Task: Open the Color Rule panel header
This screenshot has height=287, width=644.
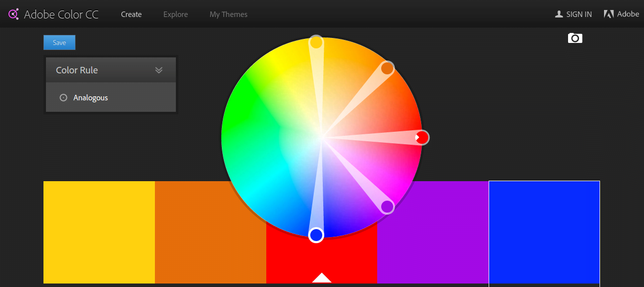Action: (x=111, y=70)
